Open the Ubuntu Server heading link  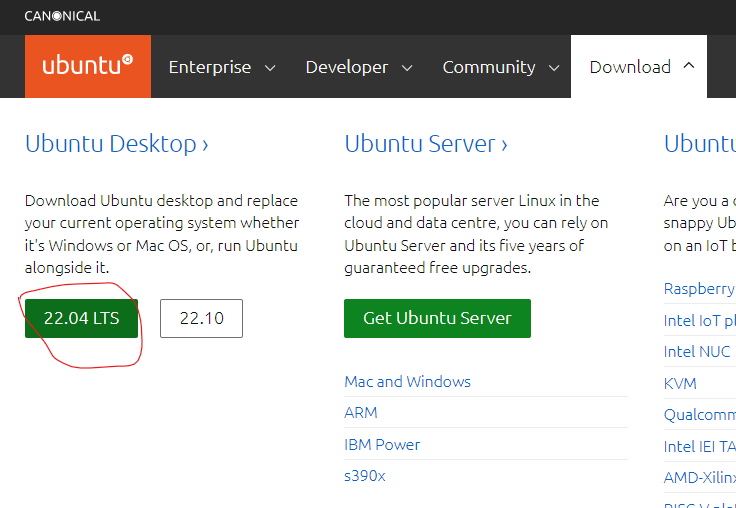(x=426, y=144)
